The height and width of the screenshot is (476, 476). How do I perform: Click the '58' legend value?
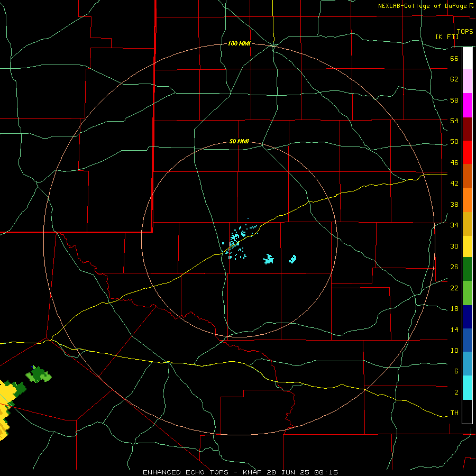pyautogui.click(x=454, y=100)
